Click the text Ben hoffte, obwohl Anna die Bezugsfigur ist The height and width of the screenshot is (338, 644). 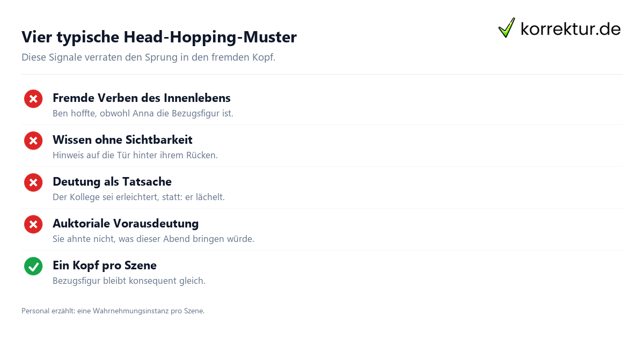tap(143, 114)
